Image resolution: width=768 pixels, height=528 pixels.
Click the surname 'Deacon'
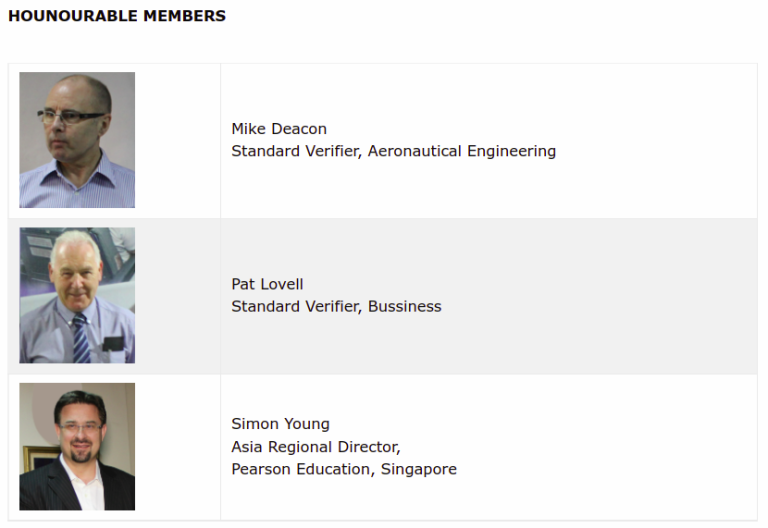point(300,129)
